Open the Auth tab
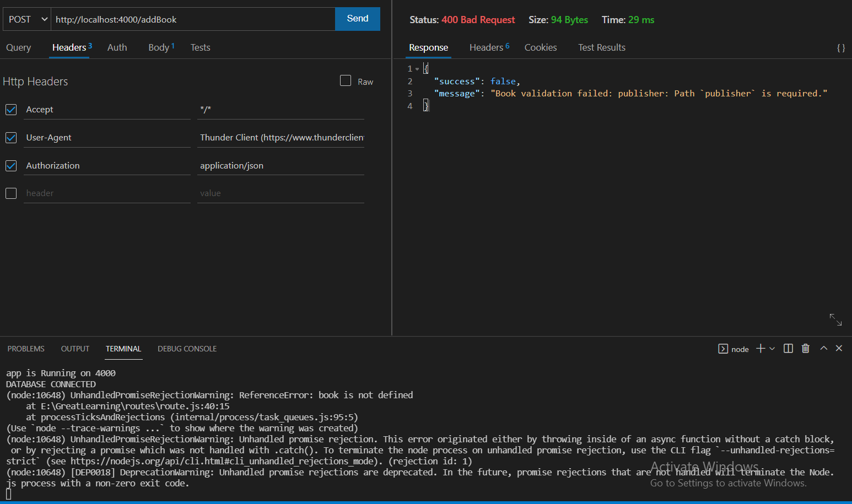Viewport: 852px width, 504px height. (x=117, y=47)
